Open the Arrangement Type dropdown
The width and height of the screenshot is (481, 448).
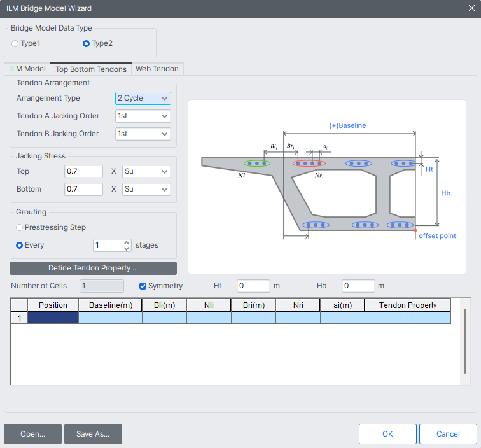coord(143,98)
